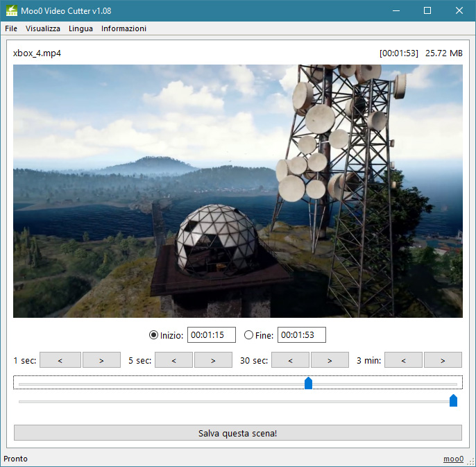Click the start position slider thumb
476x467 pixels.
[309, 383]
